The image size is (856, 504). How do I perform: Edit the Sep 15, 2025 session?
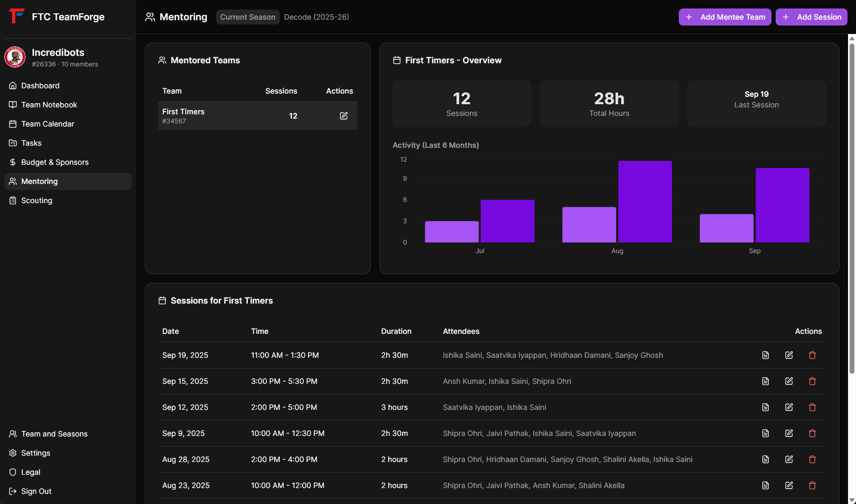789,381
